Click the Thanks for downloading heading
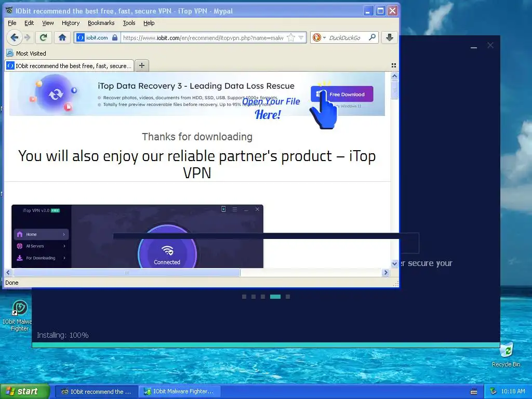Image resolution: width=532 pixels, height=399 pixels. [x=197, y=137]
